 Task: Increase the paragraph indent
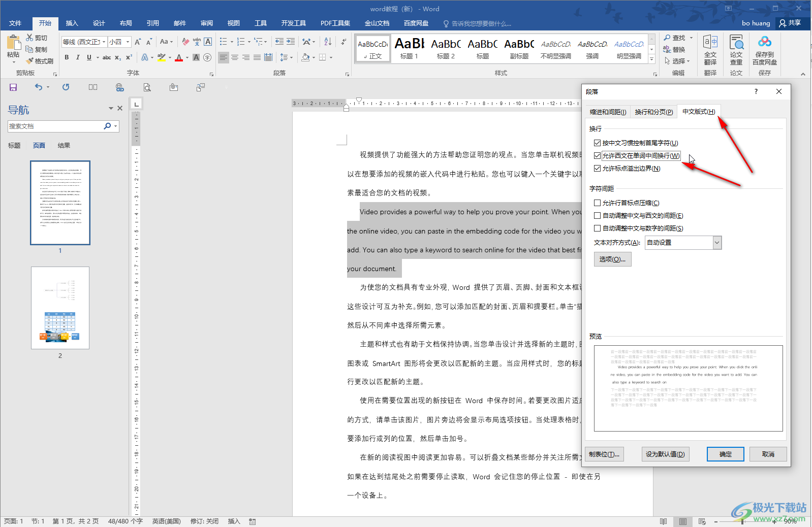tap(291, 42)
